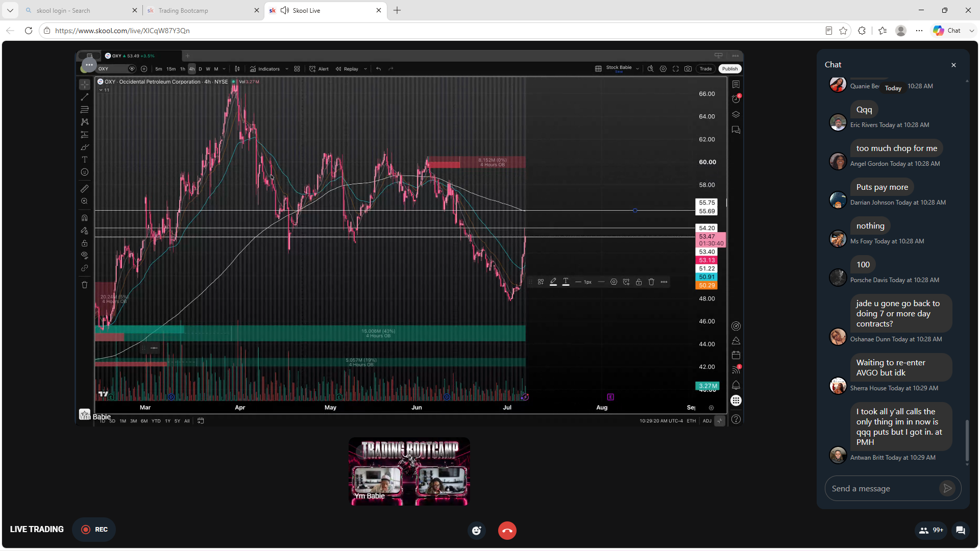The image size is (980, 551).
Task: Set chart range to YTD
Action: click(156, 421)
